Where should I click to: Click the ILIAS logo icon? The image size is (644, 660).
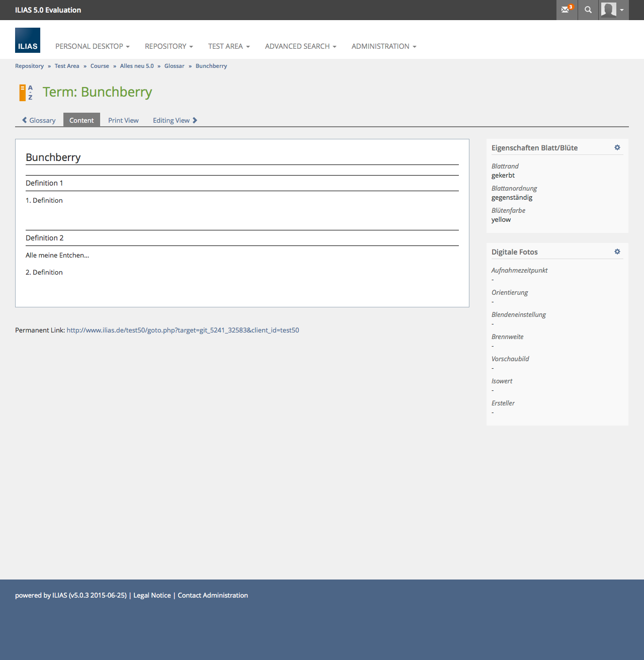coord(28,40)
